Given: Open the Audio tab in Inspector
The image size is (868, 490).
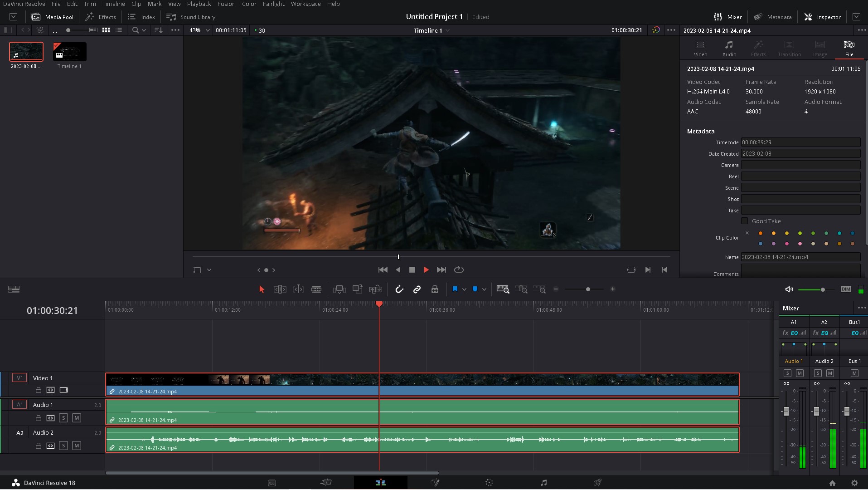Looking at the screenshot, I should (729, 49).
